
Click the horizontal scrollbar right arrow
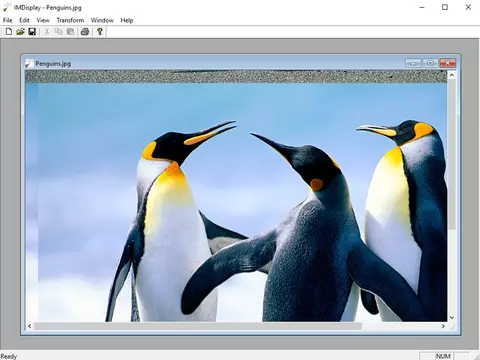point(443,326)
